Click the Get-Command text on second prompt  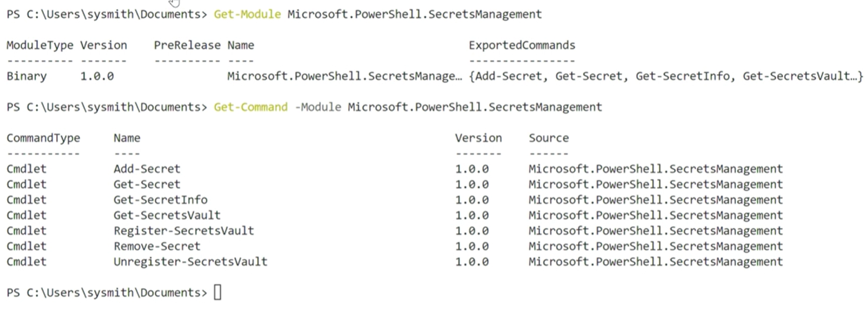tap(250, 107)
